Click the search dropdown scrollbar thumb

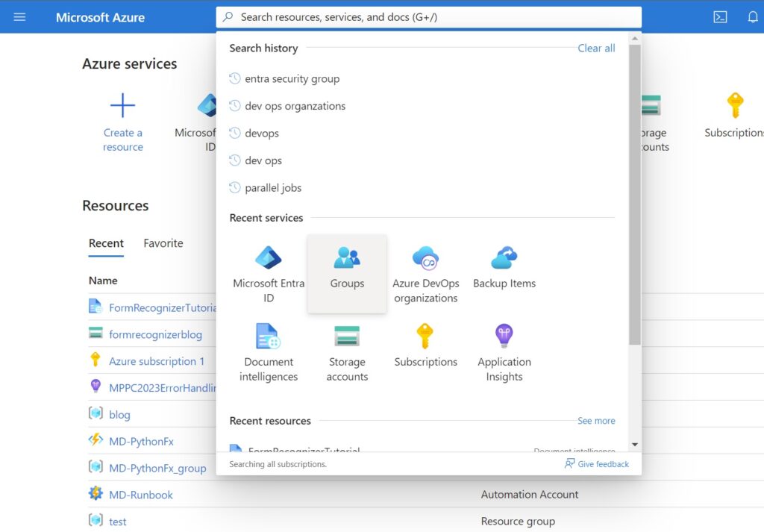[x=634, y=195]
